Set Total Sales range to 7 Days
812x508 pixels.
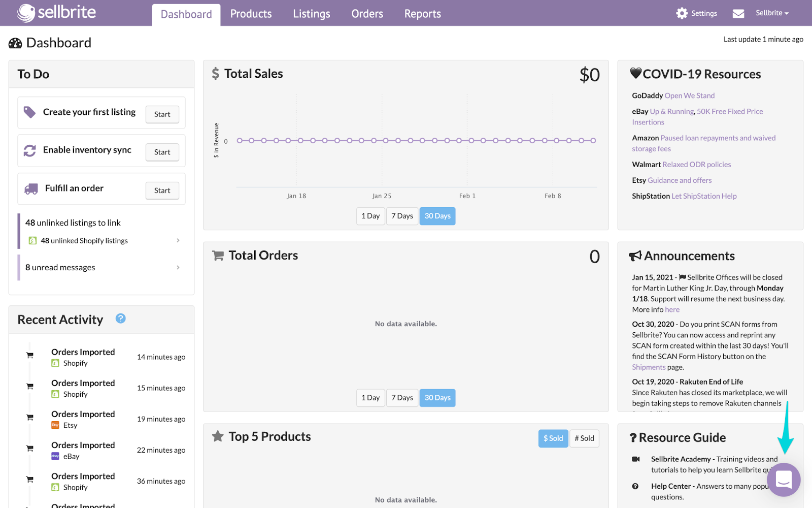click(402, 216)
